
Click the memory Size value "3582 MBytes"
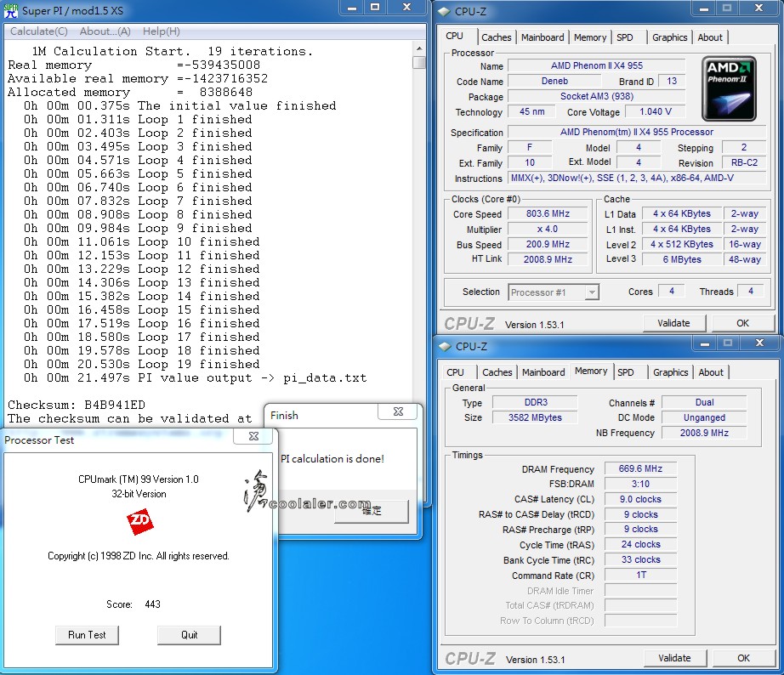(x=536, y=417)
